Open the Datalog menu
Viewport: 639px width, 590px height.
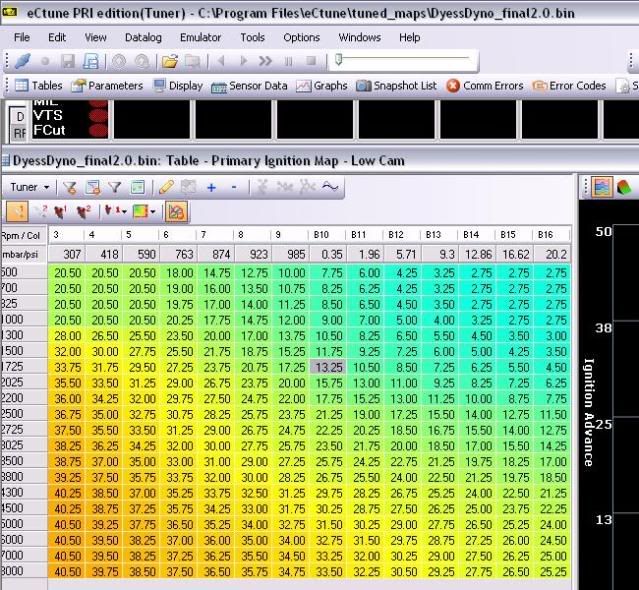click(x=143, y=37)
